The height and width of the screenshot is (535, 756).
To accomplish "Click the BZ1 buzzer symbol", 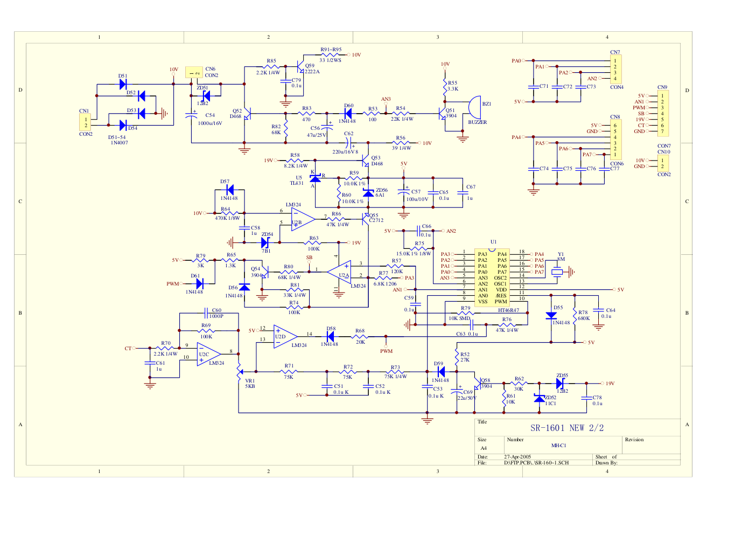I will click(473, 108).
